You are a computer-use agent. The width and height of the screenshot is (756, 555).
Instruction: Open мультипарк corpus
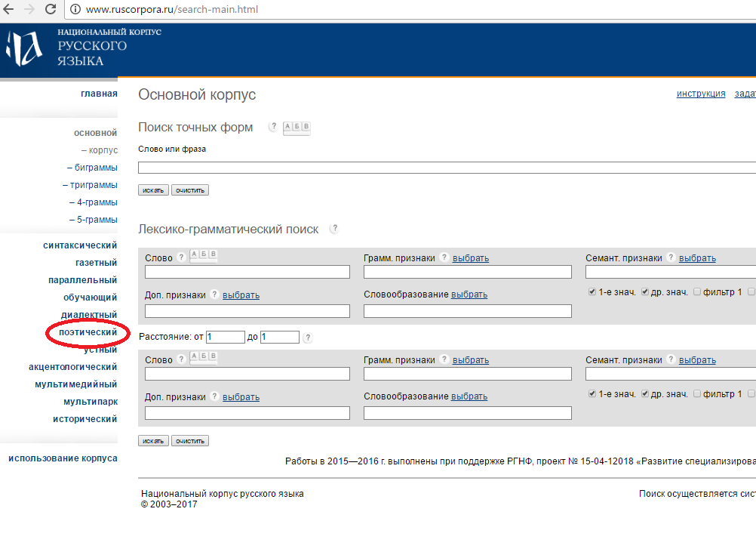point(91,402)
